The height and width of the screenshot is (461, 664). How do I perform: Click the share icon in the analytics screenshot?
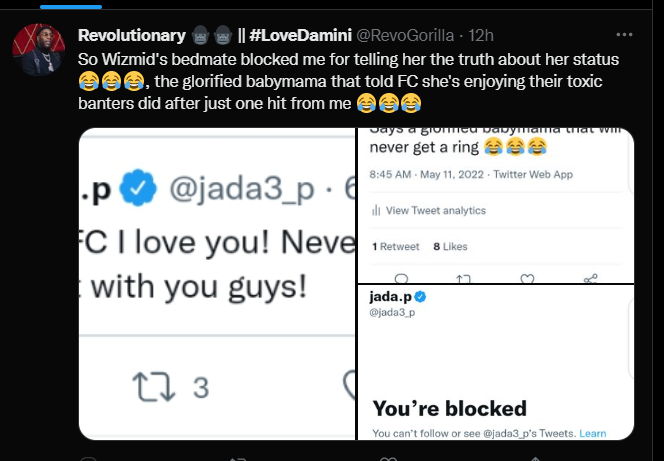click(x=590, y=279)
